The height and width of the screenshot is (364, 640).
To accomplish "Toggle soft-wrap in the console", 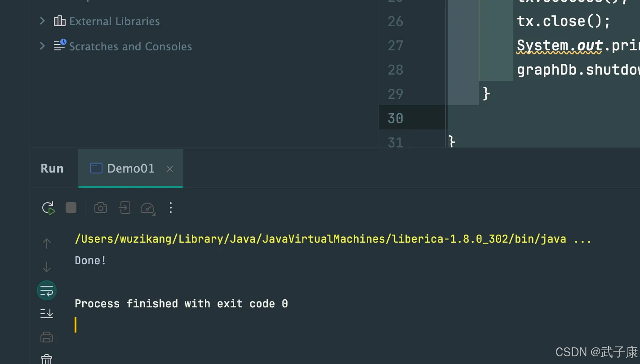I will point(47,291).
